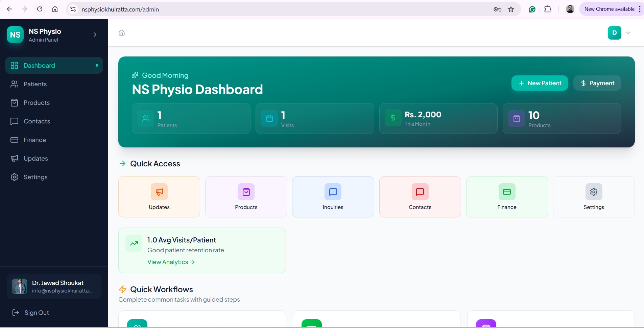644x328 pixels.
Task: Click the home breadcrumb icon
Action: pos(122,33)
